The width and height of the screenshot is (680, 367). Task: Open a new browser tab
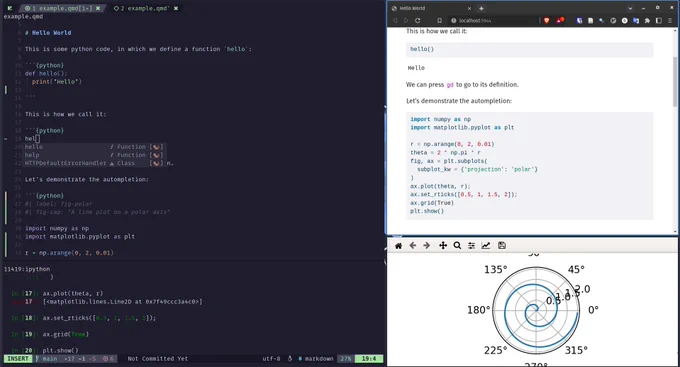point(481,8)
